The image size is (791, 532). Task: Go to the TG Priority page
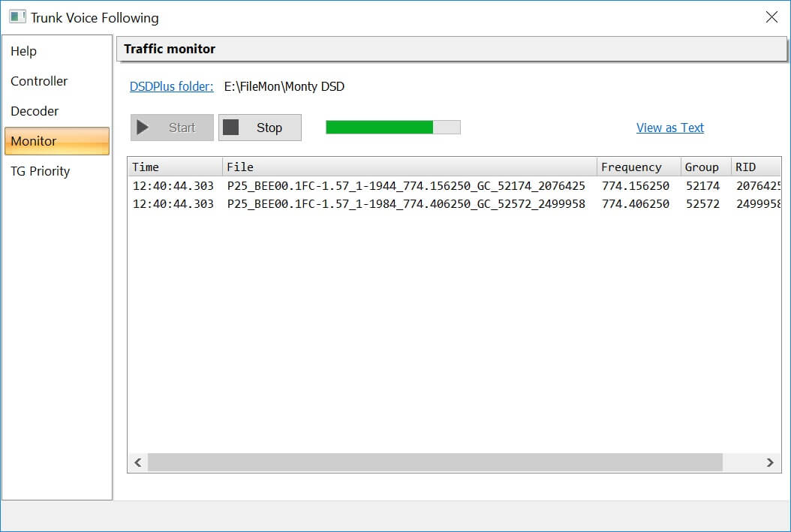[x=41, y=171]
